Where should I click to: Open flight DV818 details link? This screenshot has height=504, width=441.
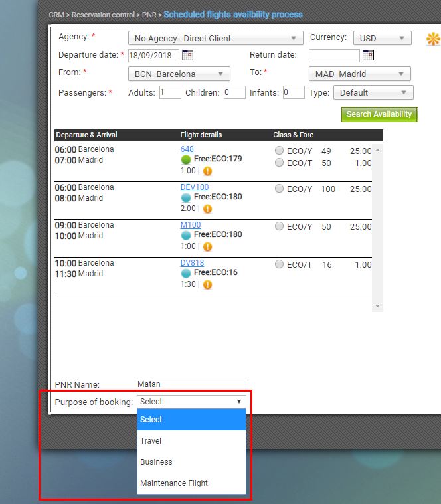point(192,263)
